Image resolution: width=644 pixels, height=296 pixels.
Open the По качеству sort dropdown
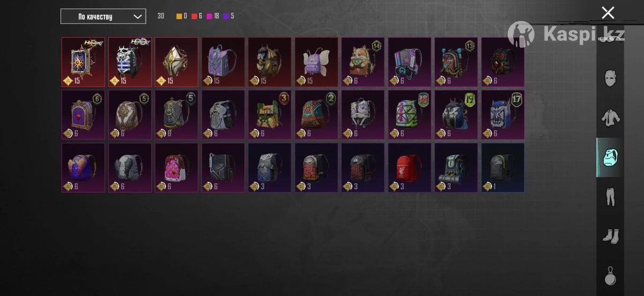click(103, 17)
